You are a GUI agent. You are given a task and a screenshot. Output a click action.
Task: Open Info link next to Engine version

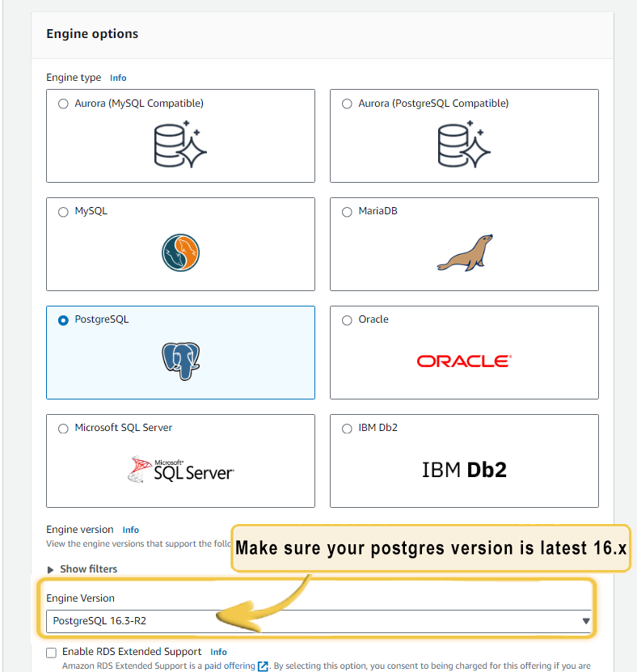(131, 530)
